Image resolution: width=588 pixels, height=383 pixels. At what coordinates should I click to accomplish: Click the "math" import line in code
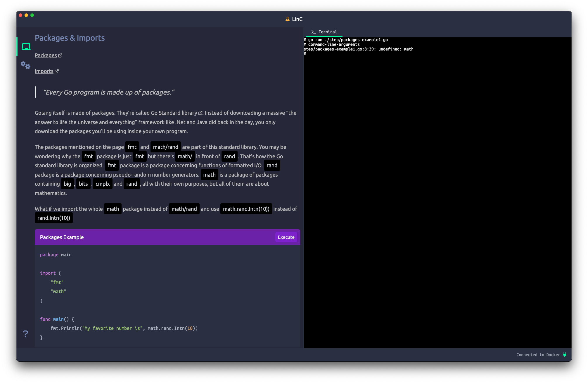(x=58, y=291)
